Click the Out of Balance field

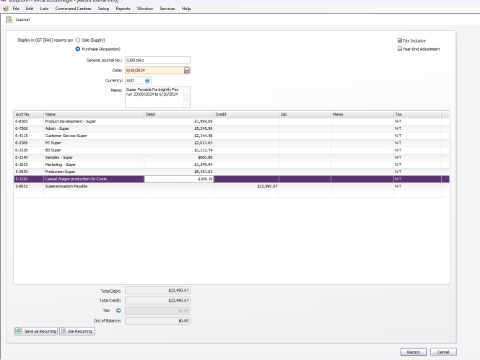158,321
